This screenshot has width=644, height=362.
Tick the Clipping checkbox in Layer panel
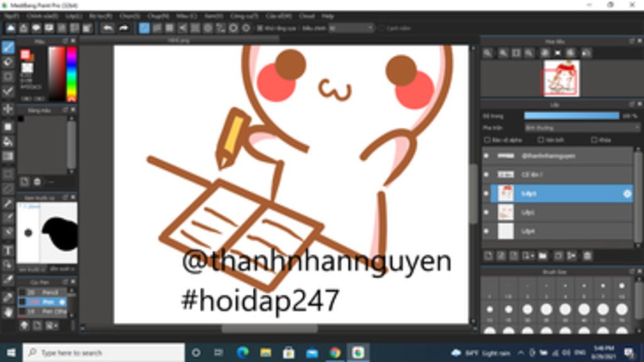541,140
